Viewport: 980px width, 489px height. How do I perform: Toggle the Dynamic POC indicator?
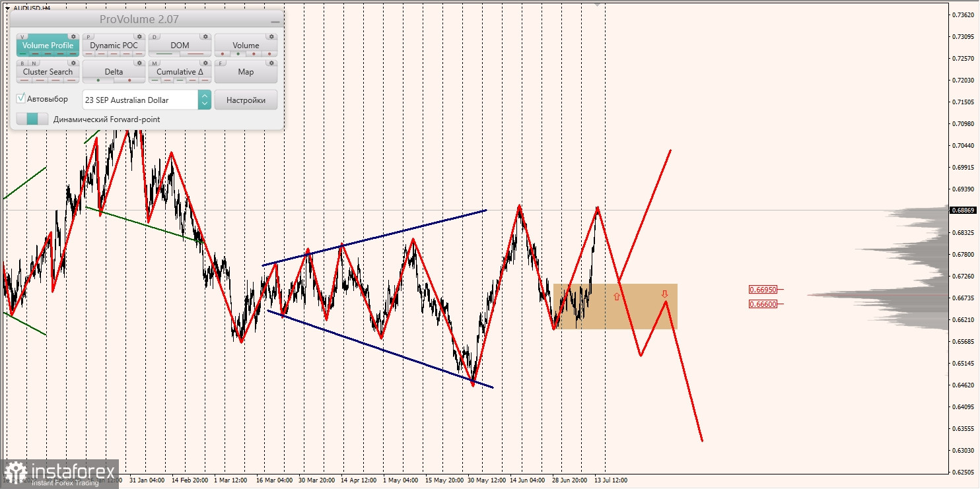114,46
